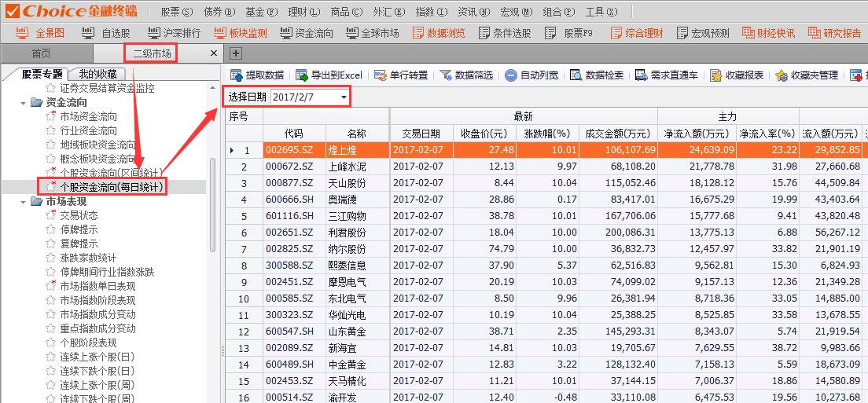This screenshot has height=403, width=868.
Task: Open 行业资金流向 in the tree
Action: (88, 130)
